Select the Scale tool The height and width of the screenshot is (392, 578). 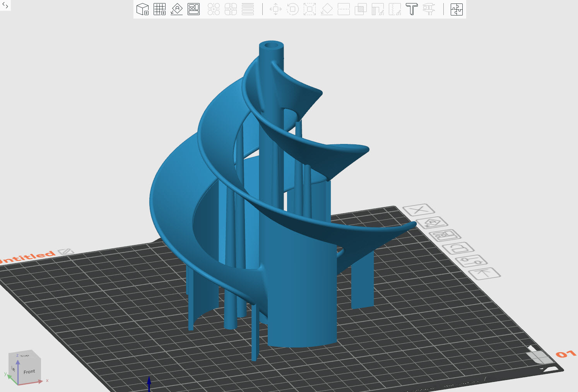point(310,9)
